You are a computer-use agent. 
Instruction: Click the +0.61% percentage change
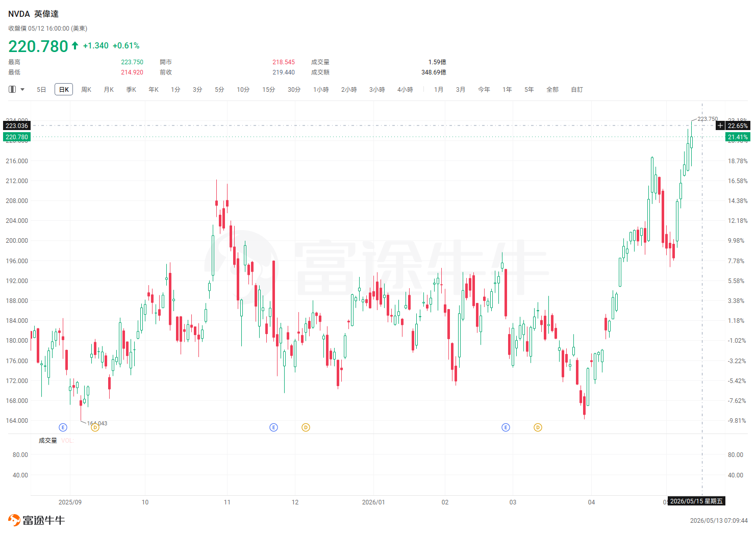point(126,46)
